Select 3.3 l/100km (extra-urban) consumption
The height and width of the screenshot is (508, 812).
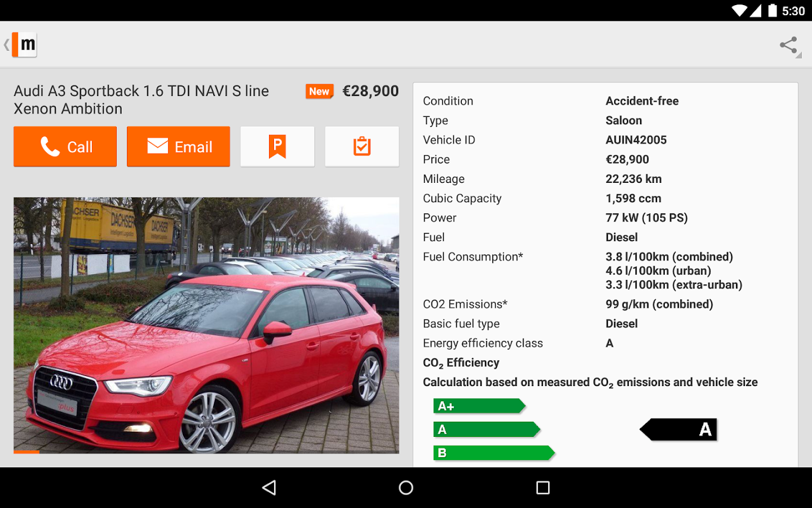pos(674,285)
